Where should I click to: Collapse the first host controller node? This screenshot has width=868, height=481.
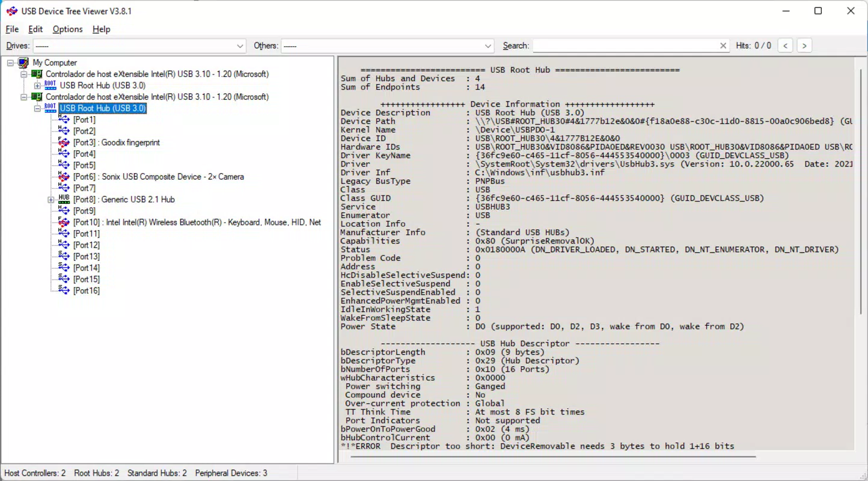pos(24,74)
